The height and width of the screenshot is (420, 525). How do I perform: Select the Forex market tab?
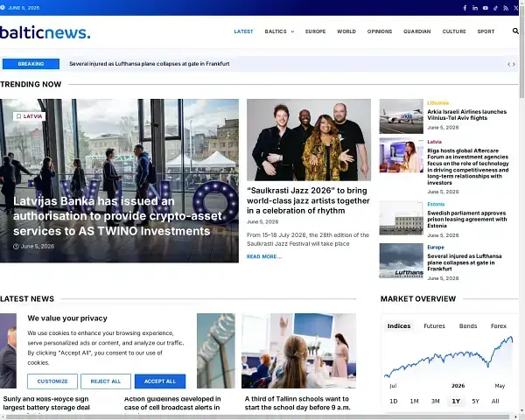[x=499, y=325]
